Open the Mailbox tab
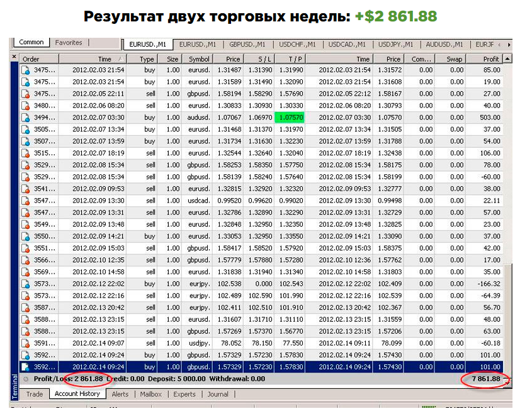532x416 pixels. (x=151, y=394)
